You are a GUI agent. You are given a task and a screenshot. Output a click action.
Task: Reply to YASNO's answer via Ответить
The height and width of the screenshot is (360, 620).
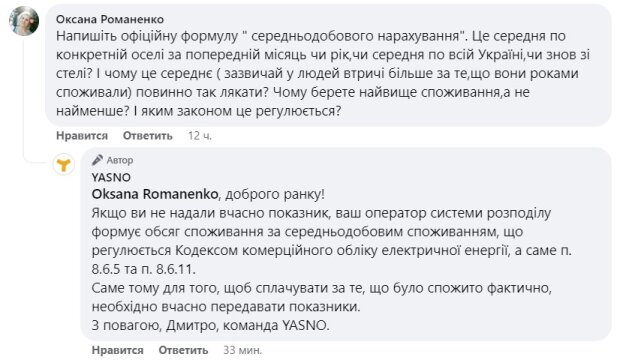[x=183, y=350]
